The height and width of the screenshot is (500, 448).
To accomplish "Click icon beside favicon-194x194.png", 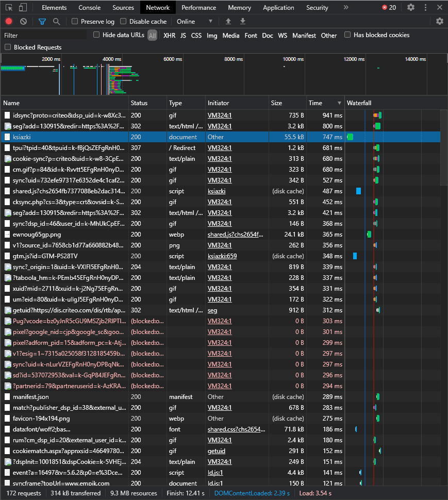I will 7,419.
